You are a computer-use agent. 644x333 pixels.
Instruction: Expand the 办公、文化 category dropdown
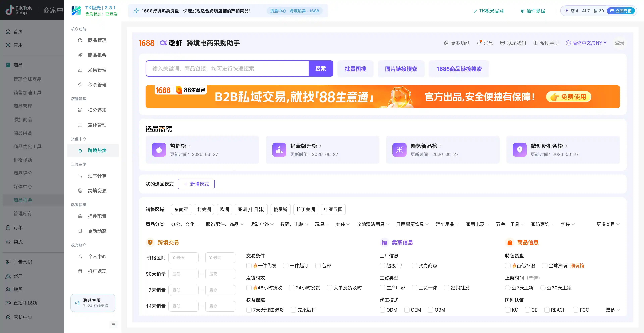pyautogui.click(x=185, y=224)
